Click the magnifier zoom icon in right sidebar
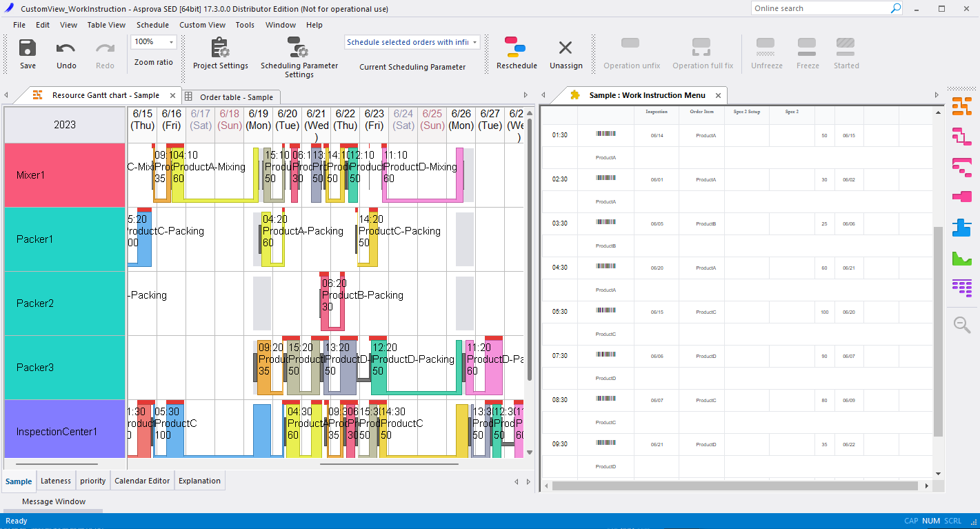The height and width of the screenshot is (529, 980). (x=962, y=325)
